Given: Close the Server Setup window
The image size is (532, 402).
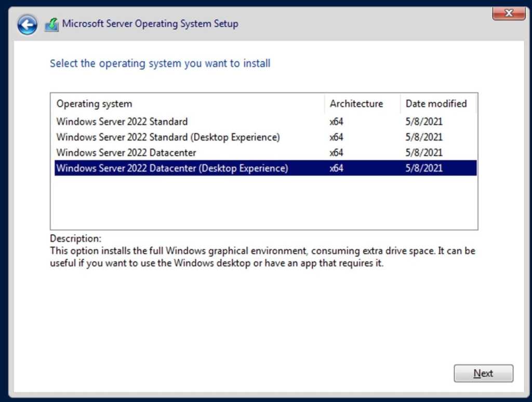Looking at the screenshot, I should pyautogui.click(x=508, y=13).
